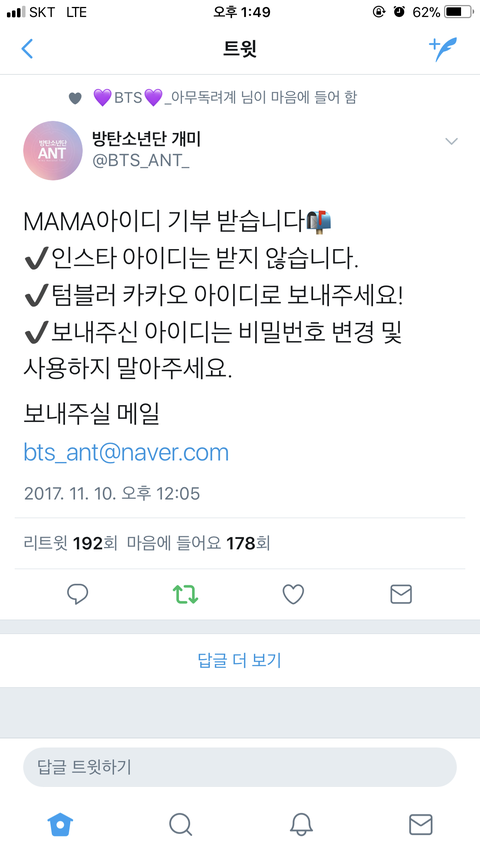Open the @BTS_ANT_ handle profile
Image resolution: width=480 pixels, height=853 pixels.
[x=141, y=162]
